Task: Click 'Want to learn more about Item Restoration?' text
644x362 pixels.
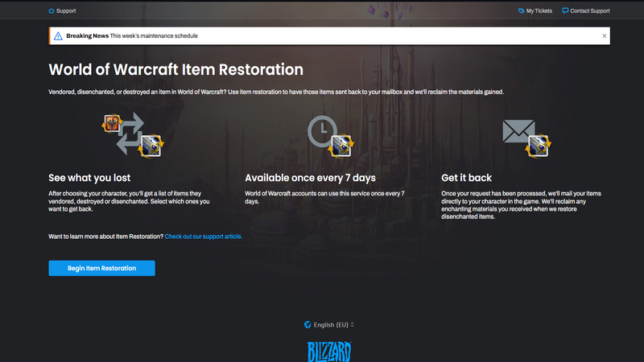Action: [106, 237]
